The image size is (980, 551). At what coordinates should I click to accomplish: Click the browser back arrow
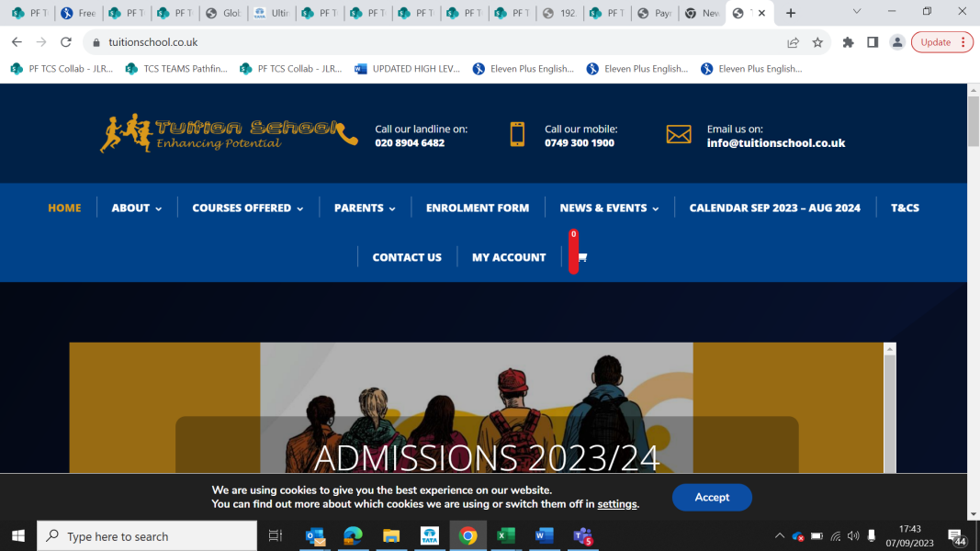17,42
